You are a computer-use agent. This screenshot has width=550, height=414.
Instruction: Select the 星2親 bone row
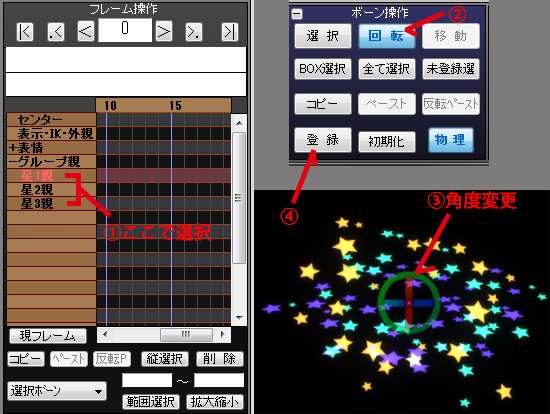51,190
